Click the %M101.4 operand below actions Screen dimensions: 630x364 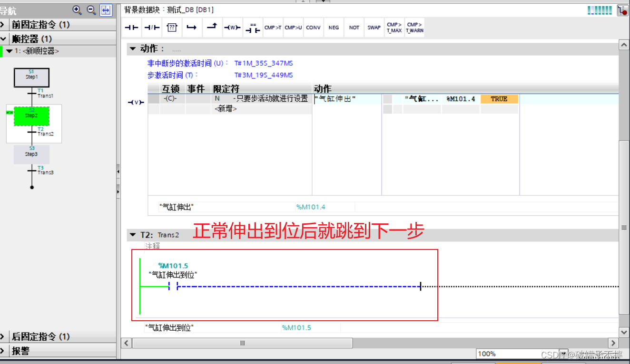click(x=311, y=207)
